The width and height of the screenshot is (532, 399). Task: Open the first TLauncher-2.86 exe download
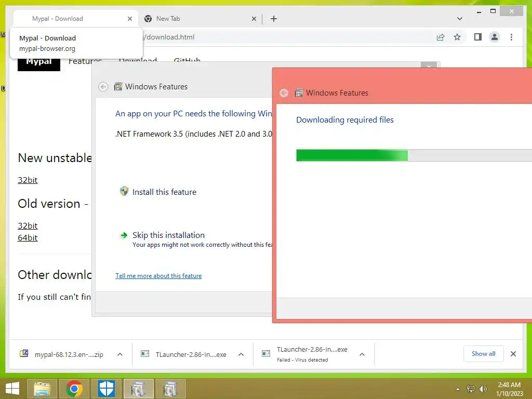[191, 354]
